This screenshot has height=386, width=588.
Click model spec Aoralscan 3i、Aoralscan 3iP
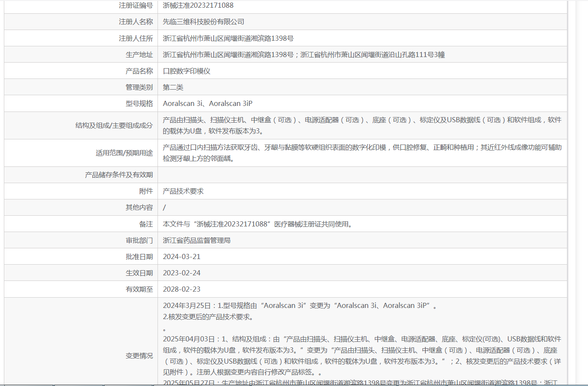pyautogui.click(x=207, y=103)
